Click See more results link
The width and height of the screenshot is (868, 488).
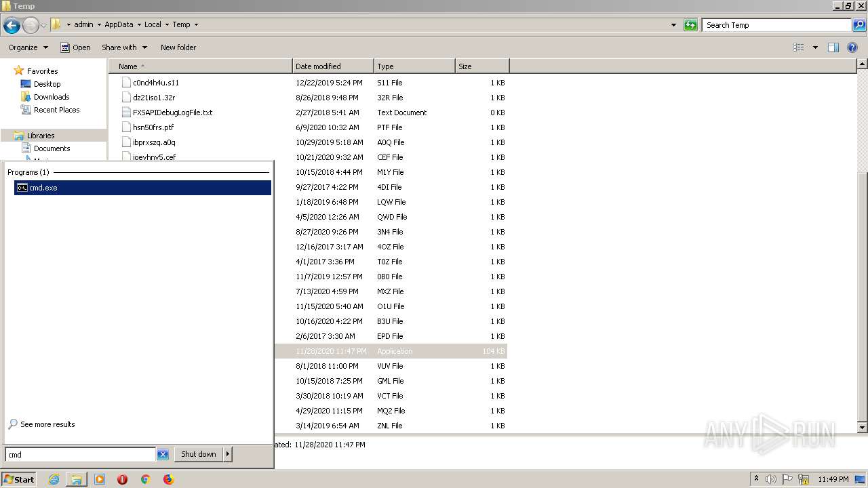tap(47, 424)
